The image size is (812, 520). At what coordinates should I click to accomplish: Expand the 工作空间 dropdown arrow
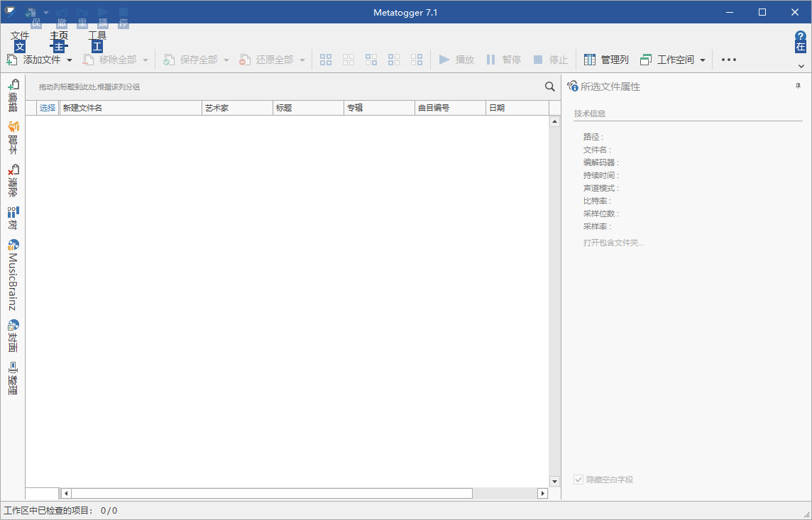[703, 60]
